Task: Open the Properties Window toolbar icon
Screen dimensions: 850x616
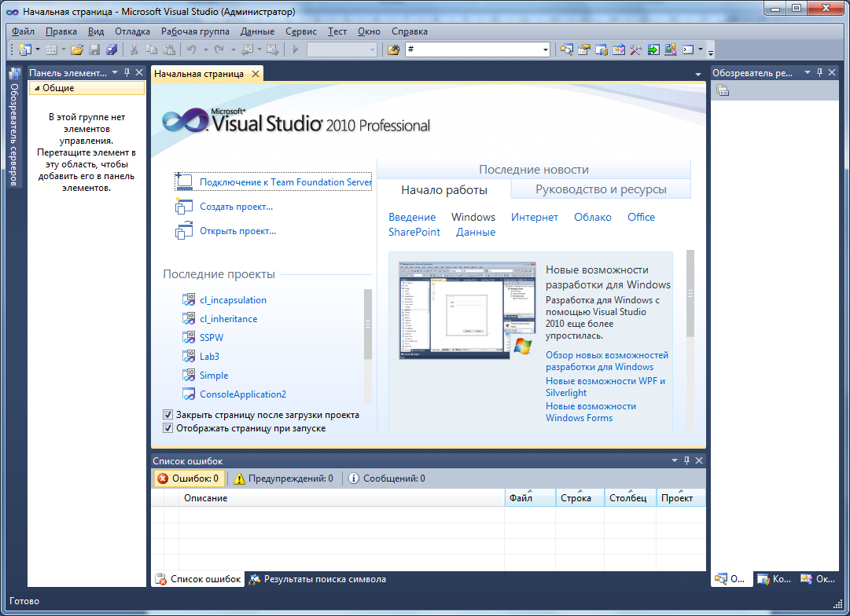Action: pyautogui.click(x=583, y=49)
